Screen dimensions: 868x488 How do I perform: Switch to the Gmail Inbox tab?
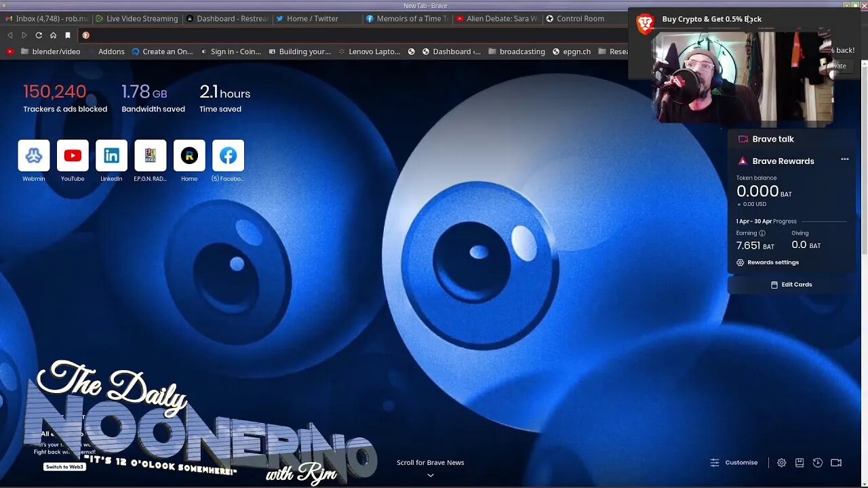46,19
